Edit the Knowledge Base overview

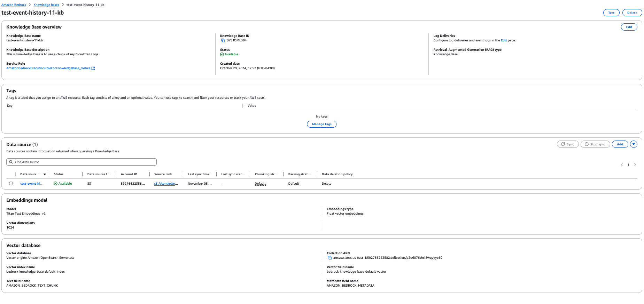tap(629, 27)
